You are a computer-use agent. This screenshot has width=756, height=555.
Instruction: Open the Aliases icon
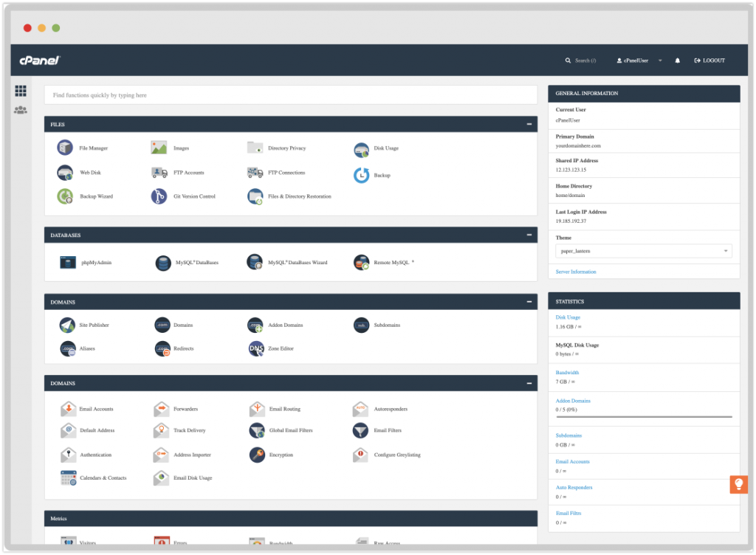click(67, 348)
